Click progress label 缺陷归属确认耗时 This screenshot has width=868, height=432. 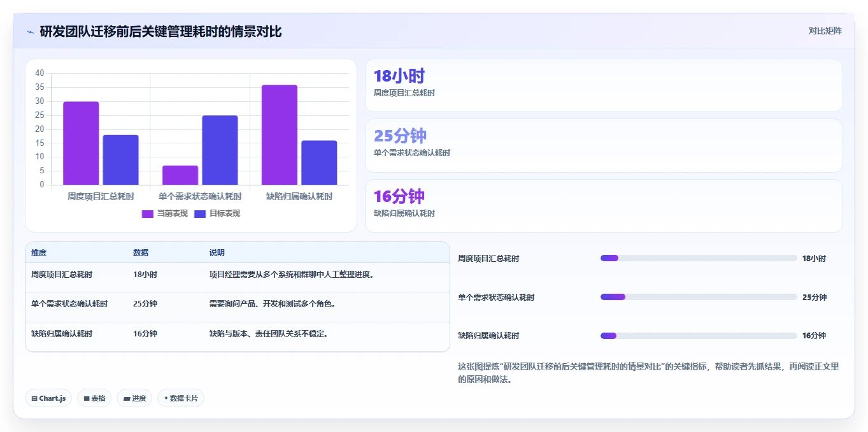pyautogui.click(x=488, y=336)
